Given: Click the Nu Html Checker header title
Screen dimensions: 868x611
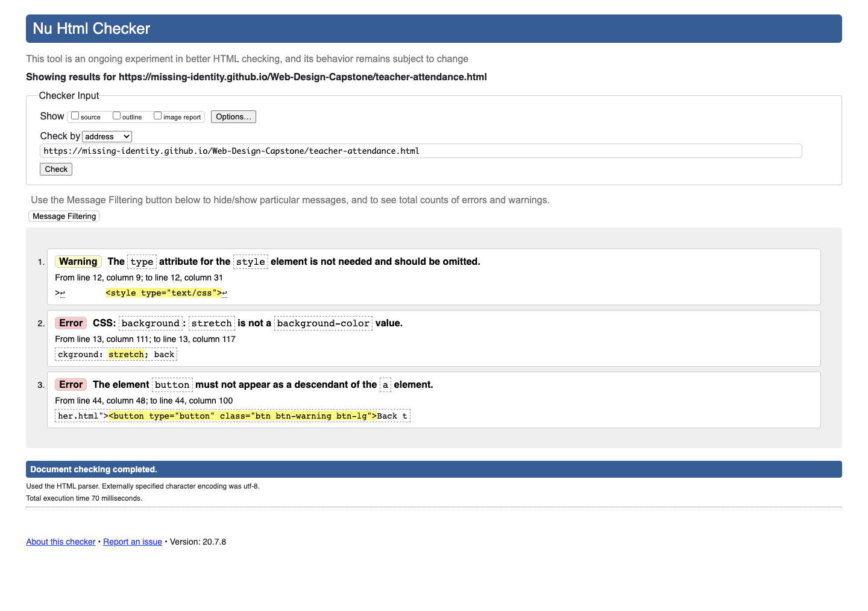Looking at the screenshot, I should click(x=92, y=29).
